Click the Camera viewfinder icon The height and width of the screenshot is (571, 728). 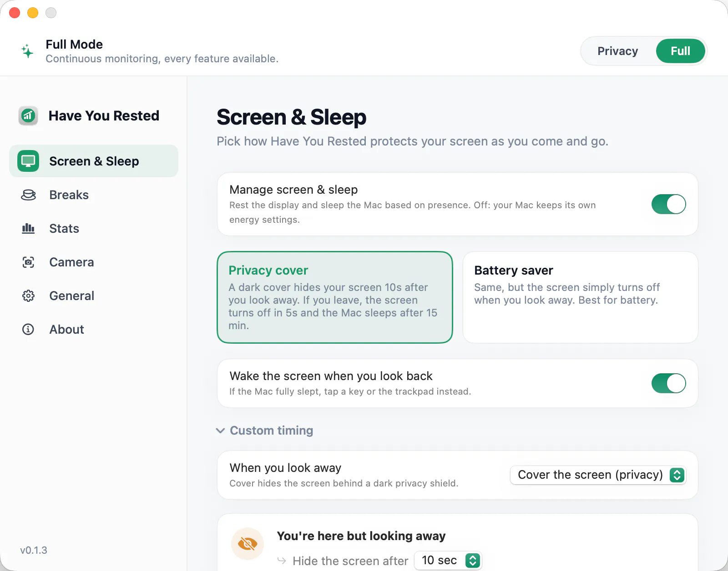pos(28,262)
